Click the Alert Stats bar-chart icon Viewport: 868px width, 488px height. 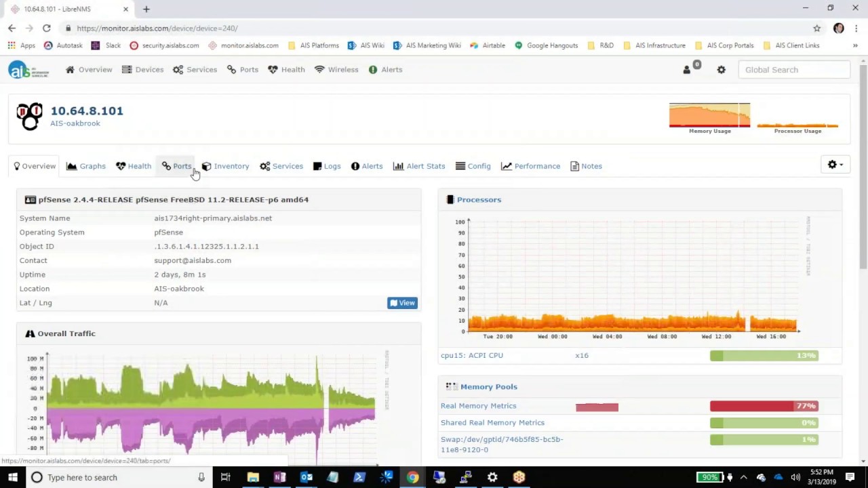[x=398, y=166]
